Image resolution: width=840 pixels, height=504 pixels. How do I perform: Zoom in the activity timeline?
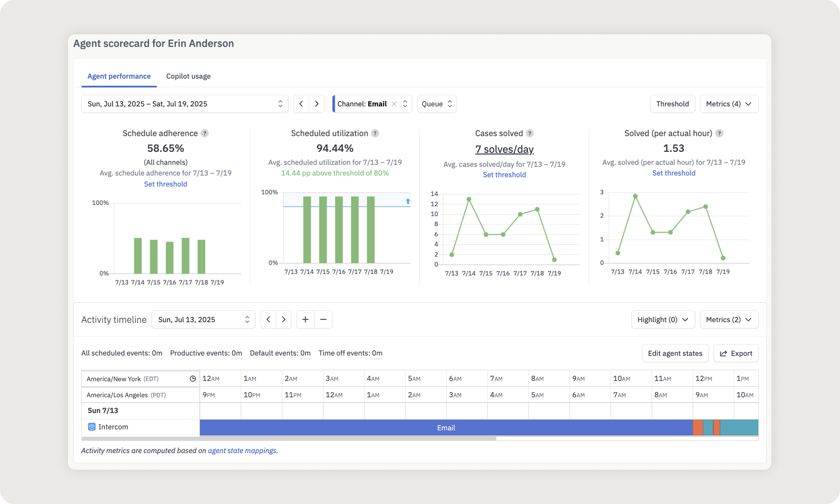pos(305,320)
